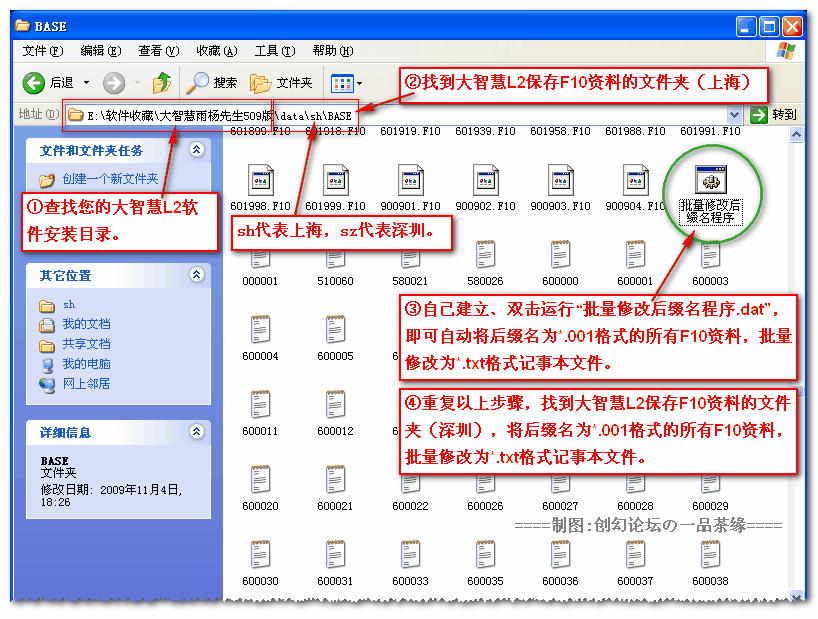The width and height of the screenshot is (818, 619).
Task: Click file name 600029
Action: (711, 506)
